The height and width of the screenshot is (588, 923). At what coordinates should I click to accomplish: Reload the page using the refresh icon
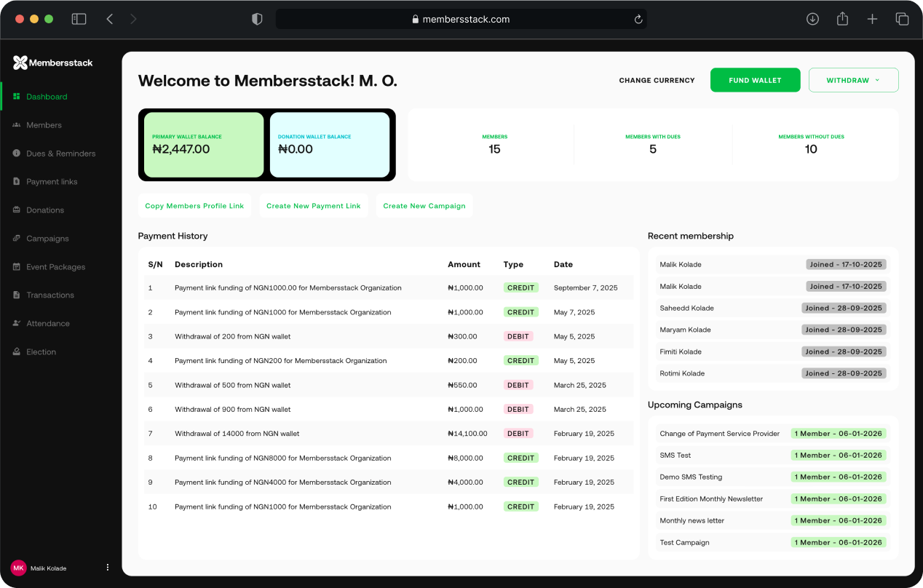tap(638, 20)
